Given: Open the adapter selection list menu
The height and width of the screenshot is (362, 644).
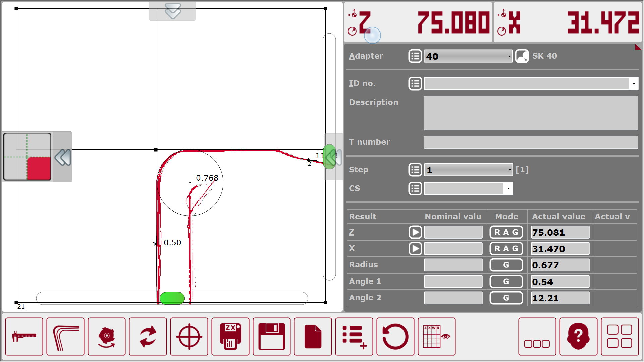Looking at the screenshot, I should [415, 56].
